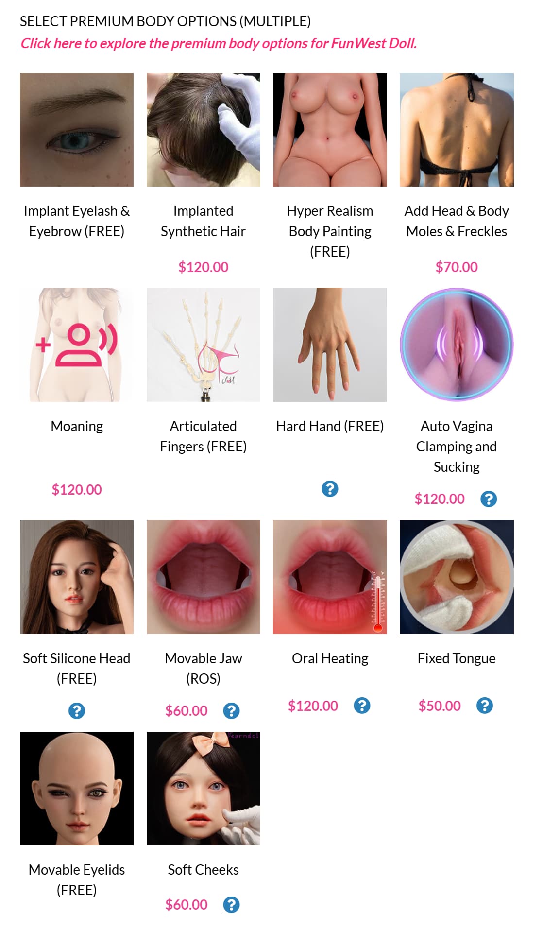This screenshot has width=560, height=931.
Task: Click the Oral Heating option label
Action: (330, 658)
